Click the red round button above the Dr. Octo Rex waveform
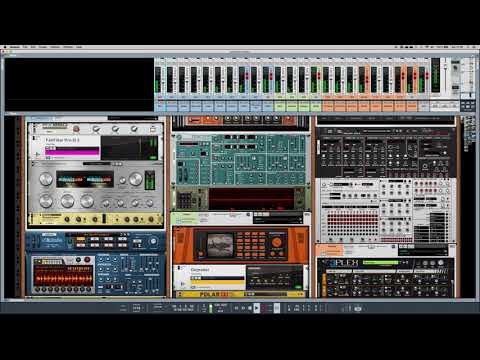Screen dimensions: 480x360 pos(87,260)
